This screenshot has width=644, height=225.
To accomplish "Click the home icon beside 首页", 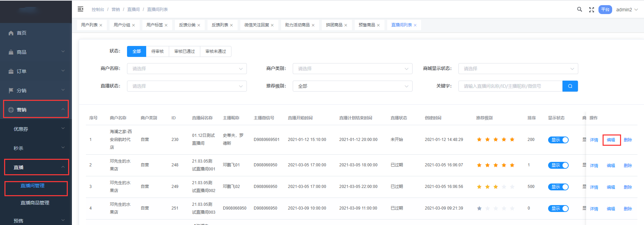I will [11, 33].
